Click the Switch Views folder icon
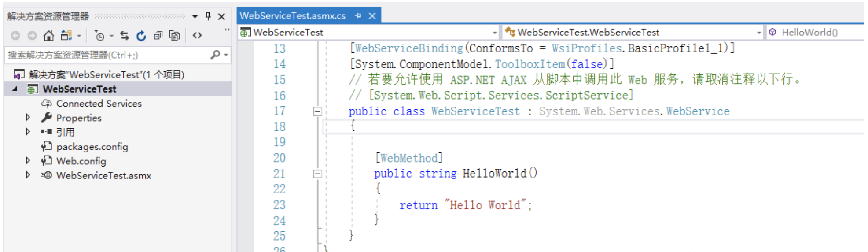Image resolution: width=868 pixels, height=252 pixels. 66,36
